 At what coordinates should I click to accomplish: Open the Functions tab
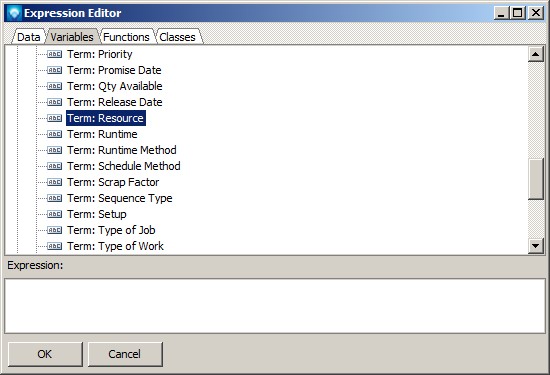click(x=126, y=37)
